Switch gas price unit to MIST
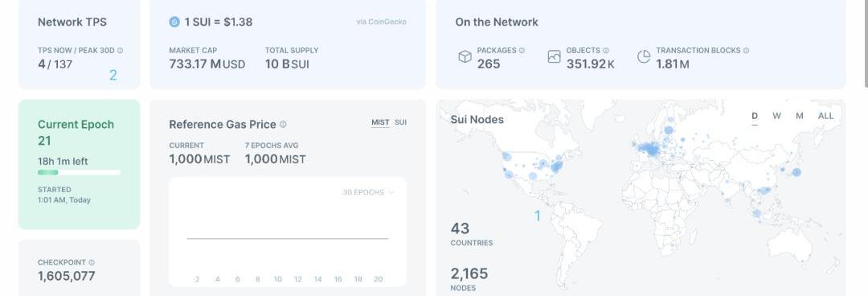This screenshot has width=868, height=296. coord(380,122)
